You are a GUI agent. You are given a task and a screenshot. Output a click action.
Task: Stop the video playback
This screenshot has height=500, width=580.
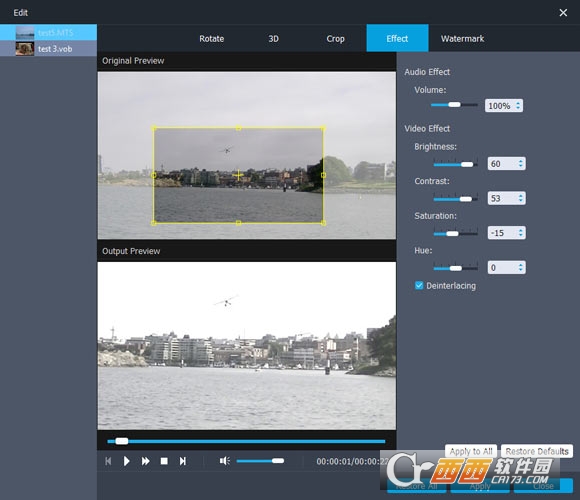[x=164, y=461]
